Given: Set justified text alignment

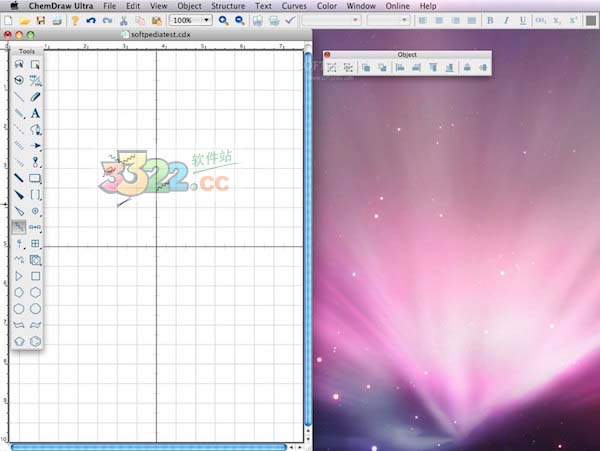Looking at the screenshot, I should click(x=472, y=20).
